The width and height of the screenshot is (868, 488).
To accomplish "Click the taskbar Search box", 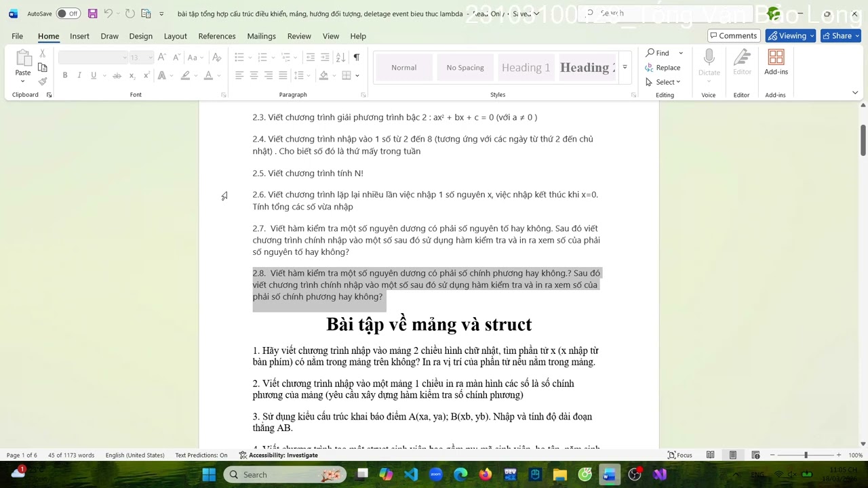I will pyautogui.click(x=285, y=474).
